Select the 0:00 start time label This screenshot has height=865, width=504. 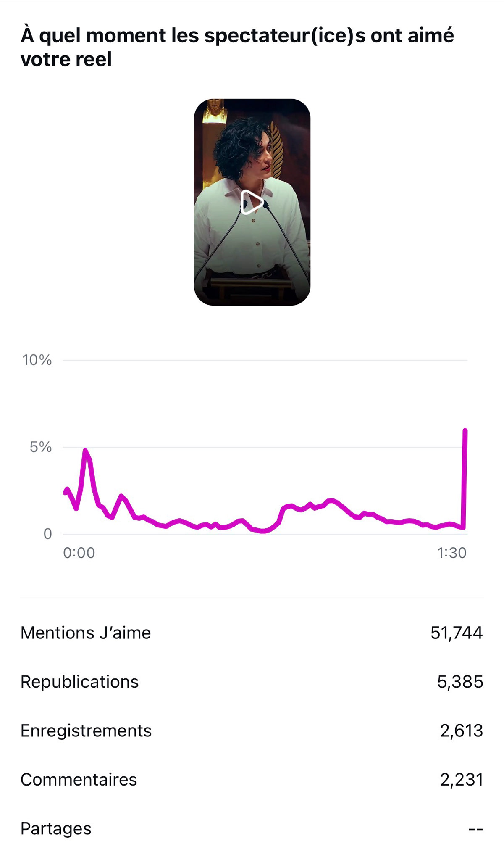pos(79,553)
